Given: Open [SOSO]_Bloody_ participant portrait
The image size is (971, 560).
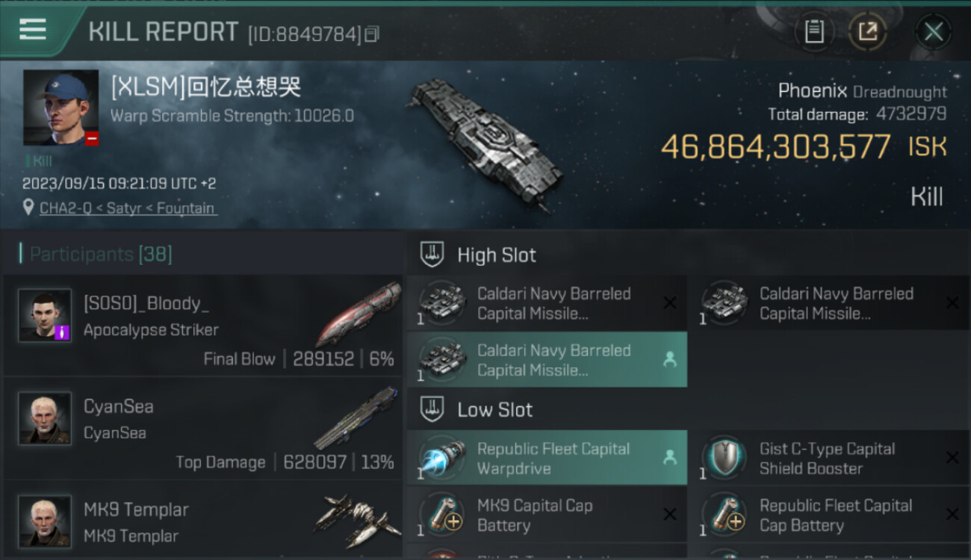Looking at the screenshot, I should pos(45,315).
